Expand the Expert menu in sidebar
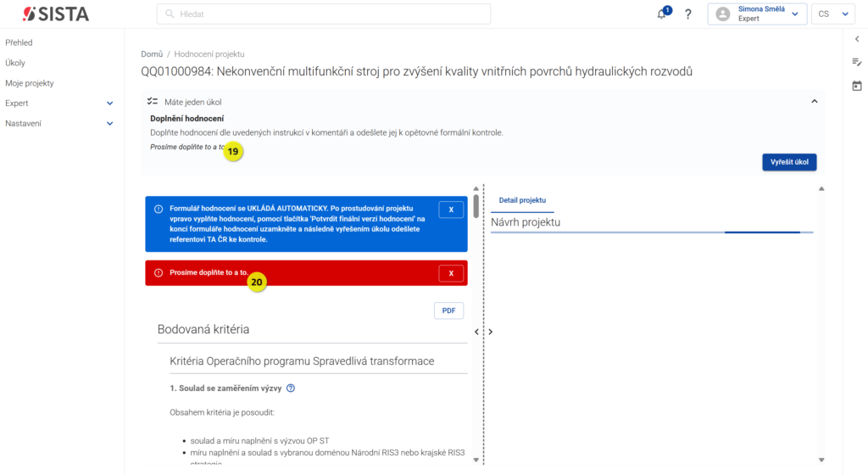The image size is (868, 475). pos(109,103)
